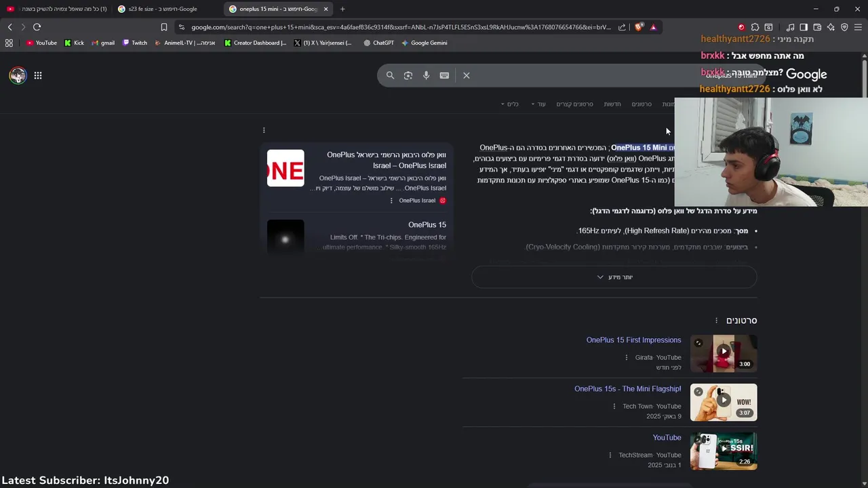Expand the יותר מידע more info section
The width and height of the screenshot is (868, 488).
point(614,277)
